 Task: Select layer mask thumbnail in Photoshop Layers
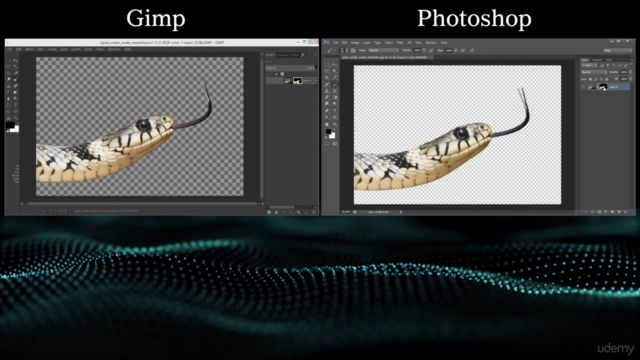[603, 87]
